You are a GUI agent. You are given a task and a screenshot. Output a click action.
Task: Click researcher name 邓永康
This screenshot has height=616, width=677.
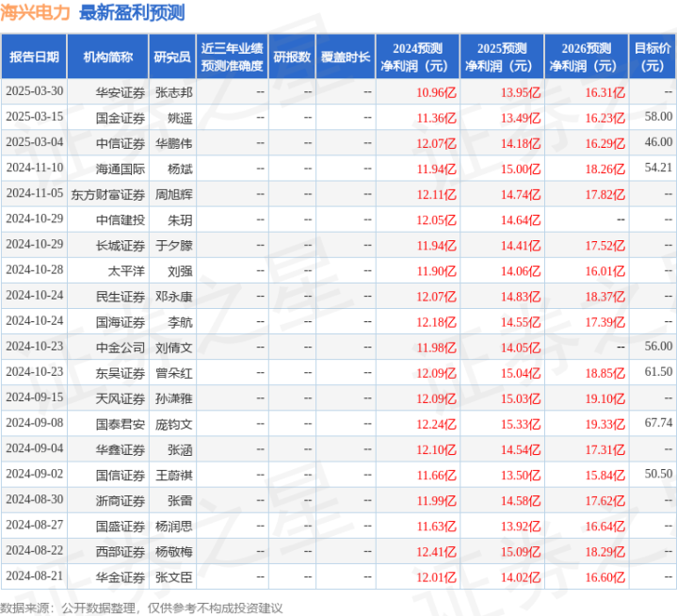pos(174,297)
